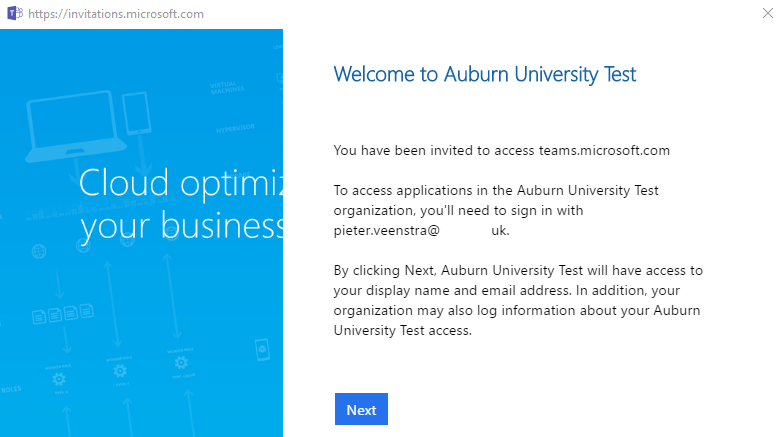The height and width of the screenshot is (437, 782).
Task: Click the middle worker role gear icon
Action: click(120, 371)
